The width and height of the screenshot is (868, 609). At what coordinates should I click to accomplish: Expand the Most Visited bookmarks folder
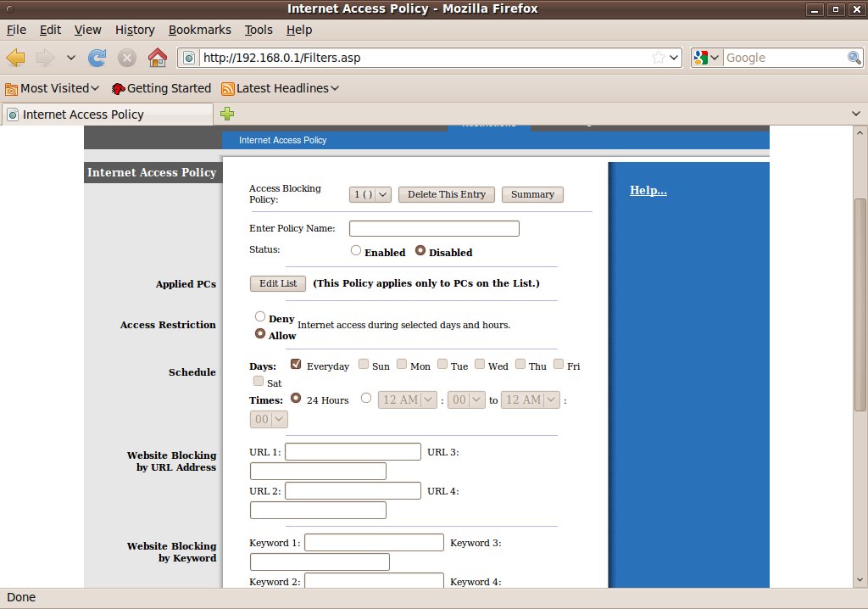(x=53, y=88)
